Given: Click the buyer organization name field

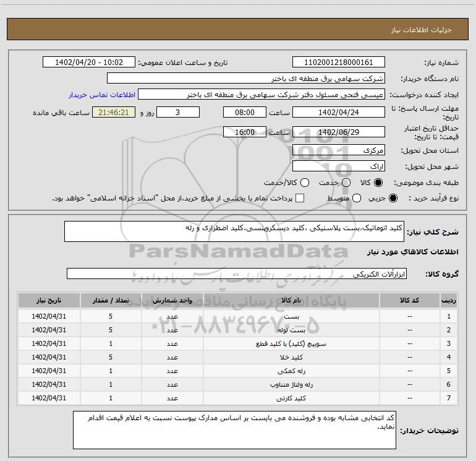Looking at the screenshot, I should [246, 79].
